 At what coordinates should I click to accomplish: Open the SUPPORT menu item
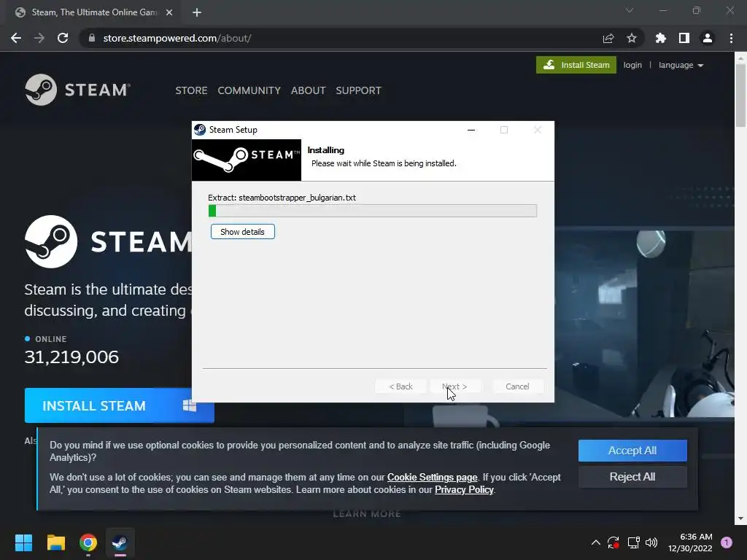[x=358, y=90]
